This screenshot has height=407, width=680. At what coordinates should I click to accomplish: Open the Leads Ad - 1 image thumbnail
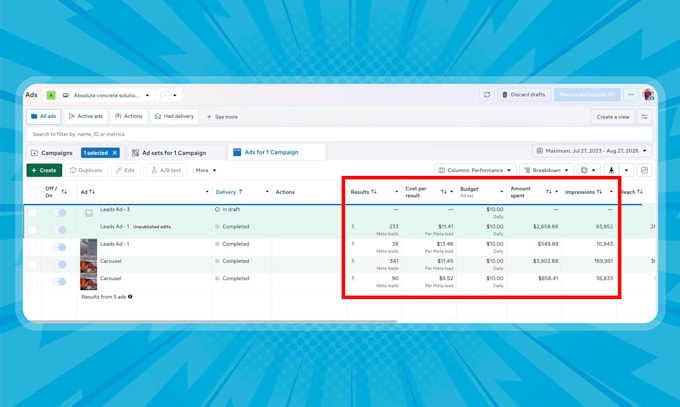point(88,247)
